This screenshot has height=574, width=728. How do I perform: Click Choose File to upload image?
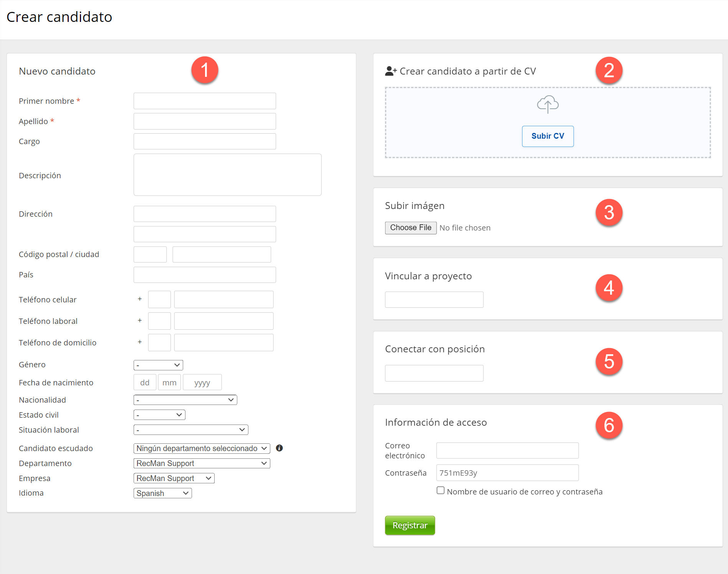(410, 228)
